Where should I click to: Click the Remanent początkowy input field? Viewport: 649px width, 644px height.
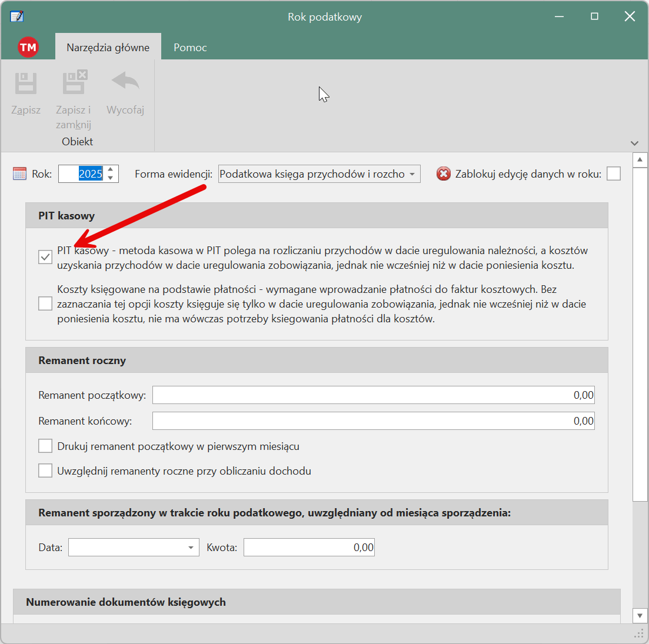(373, 395)
